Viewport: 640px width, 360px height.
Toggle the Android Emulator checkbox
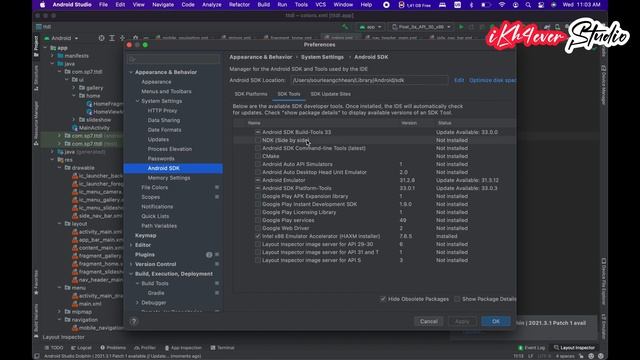[x=258, y=180]
